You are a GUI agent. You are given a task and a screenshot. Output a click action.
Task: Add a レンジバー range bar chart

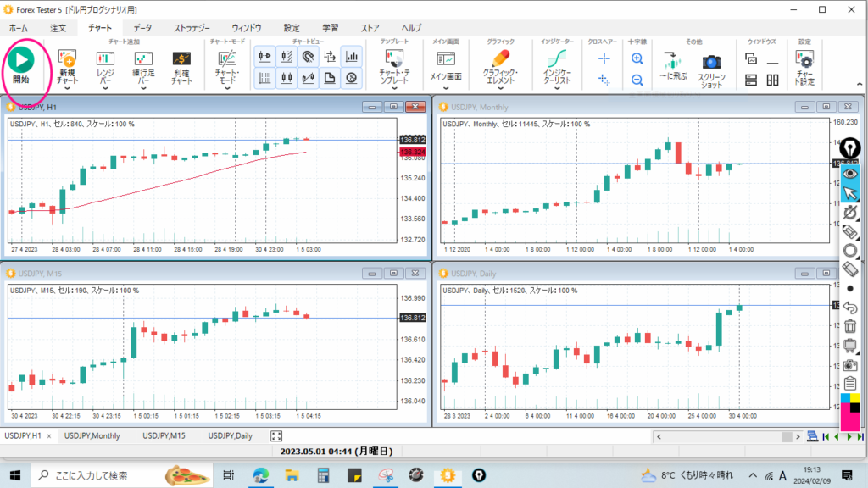click(105, 58)
